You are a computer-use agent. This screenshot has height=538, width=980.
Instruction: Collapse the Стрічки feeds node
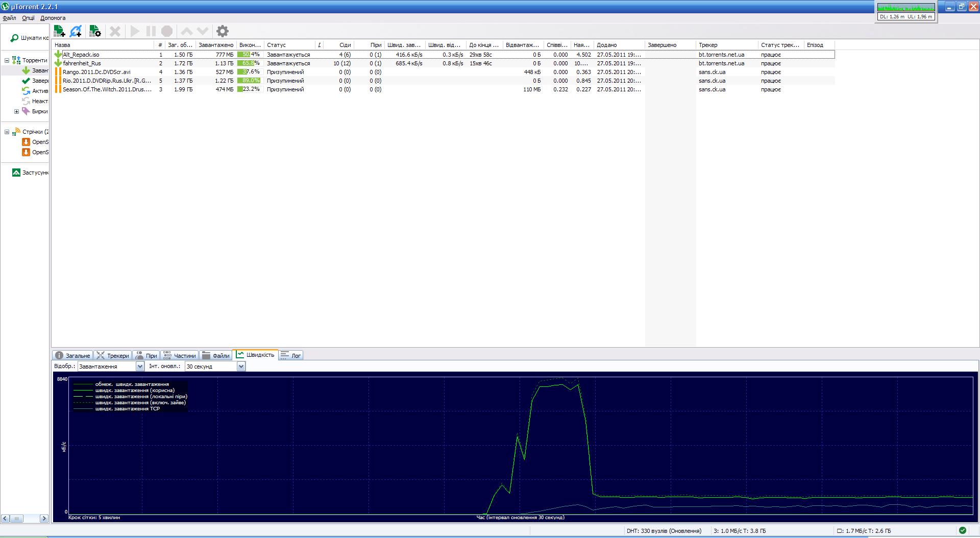(7, 132)
